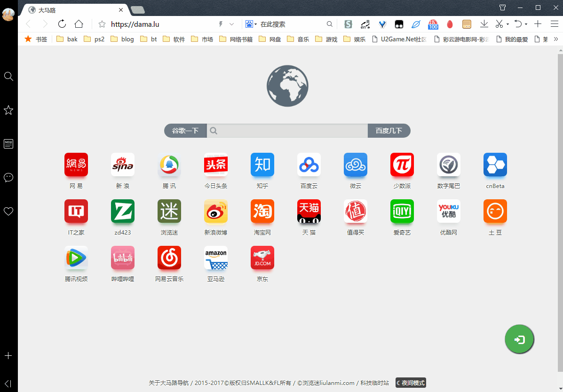Image resolution: width=563 pixels, height=392 pixels.
Task: Open the 新浪 Sina shortcut
Action: point(123,165)
